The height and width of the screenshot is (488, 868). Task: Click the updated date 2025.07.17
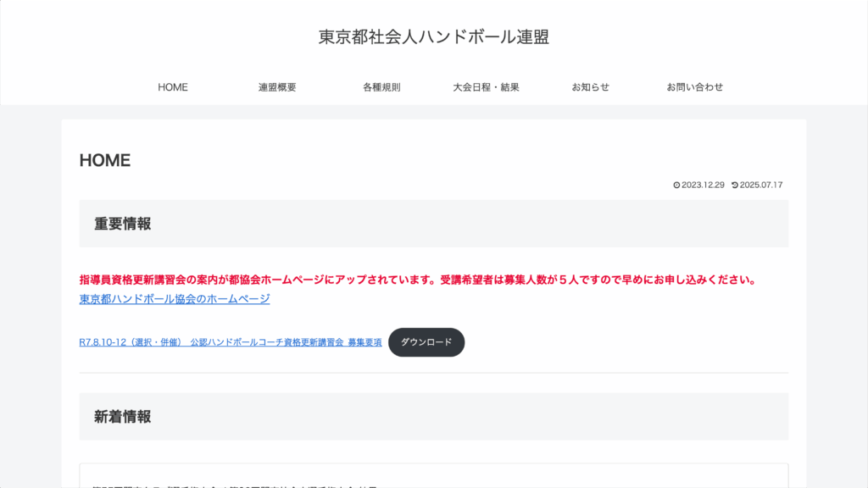[x=761, y=185]
